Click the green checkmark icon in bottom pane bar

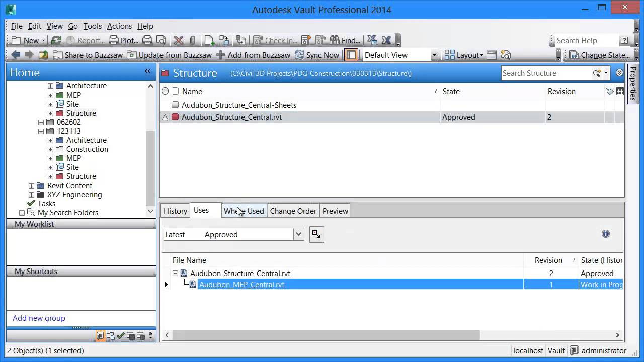pyautogui.click(x=121, y=336)
